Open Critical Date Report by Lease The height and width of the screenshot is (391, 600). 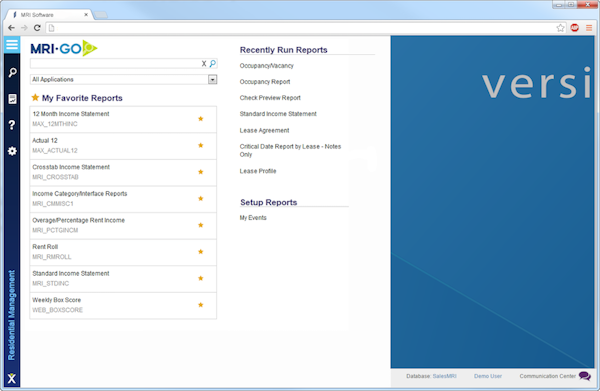[x=290, y=150]
